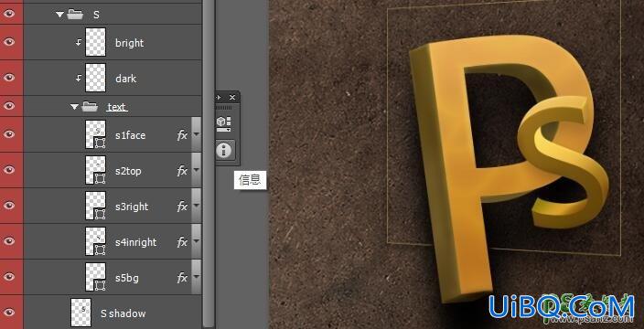Hide the s2top layer

pos(8,170)
